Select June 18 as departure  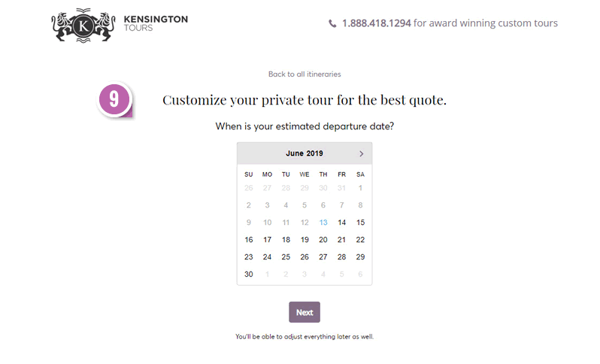[x=286, y=240]
